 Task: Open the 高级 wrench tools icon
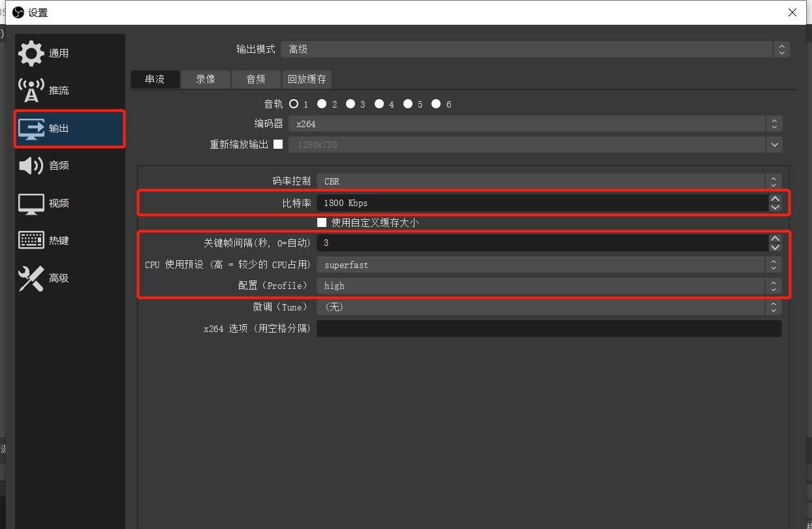tap(31, 279)
